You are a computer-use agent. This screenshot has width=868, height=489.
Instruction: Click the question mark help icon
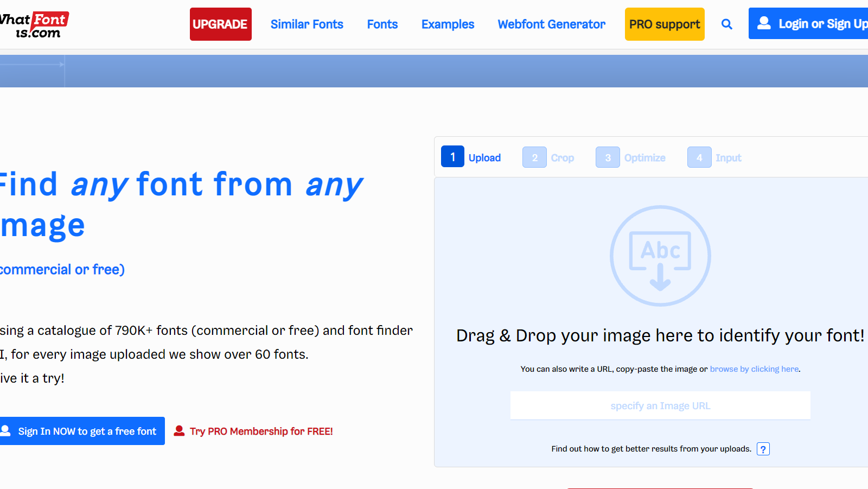(x=763, y=449)
